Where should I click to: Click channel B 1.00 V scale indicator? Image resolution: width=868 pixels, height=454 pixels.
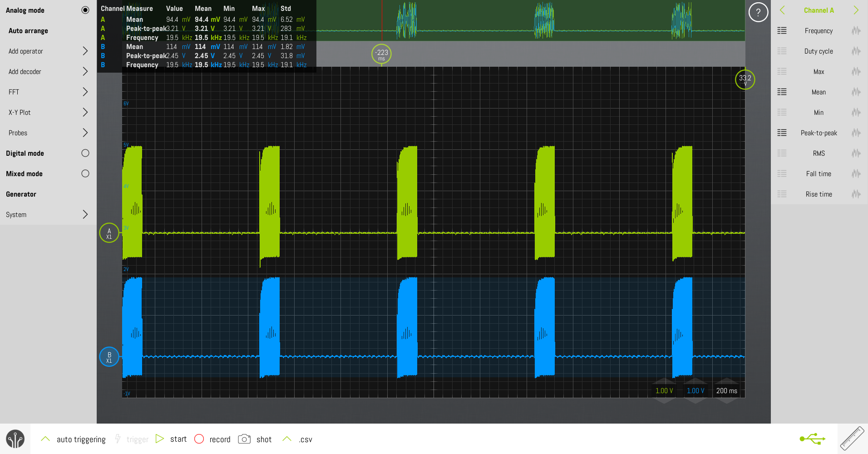(x=695, y=391)
